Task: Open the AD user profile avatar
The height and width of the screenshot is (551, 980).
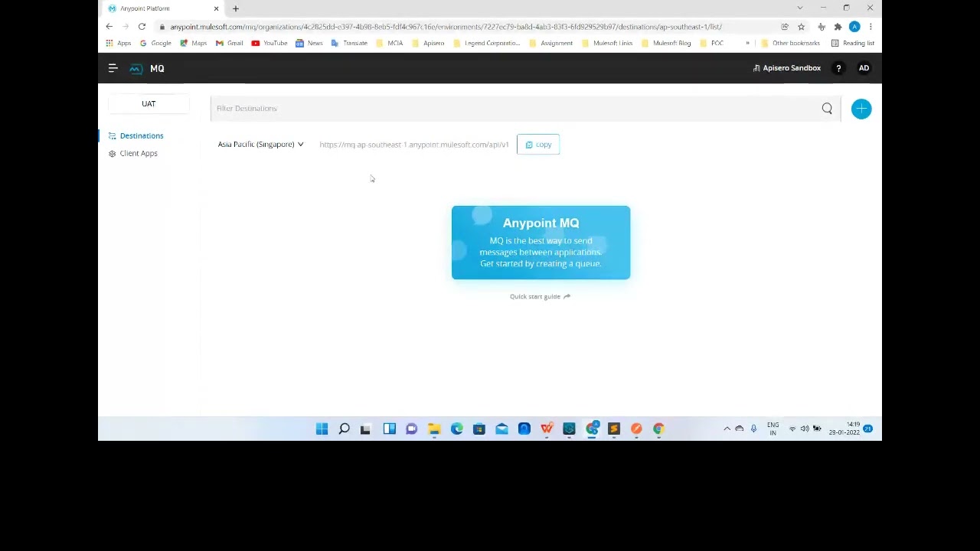Action: [x=864, y=68]
